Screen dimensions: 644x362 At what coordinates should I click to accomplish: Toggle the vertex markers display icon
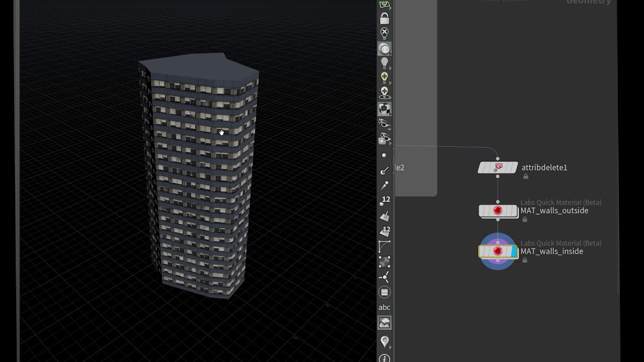coord(384,262)
